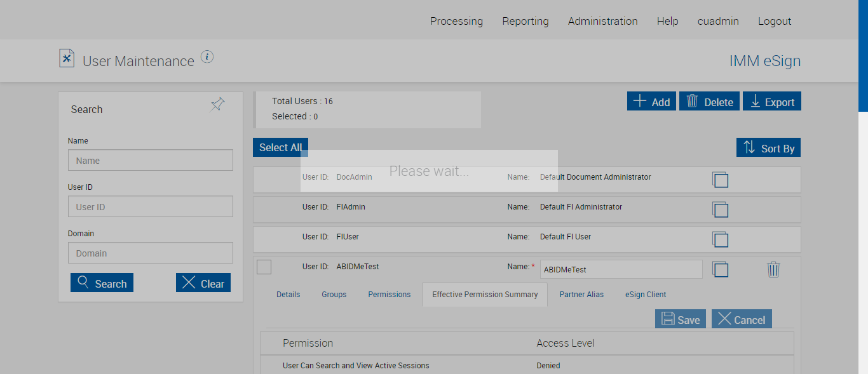The image size is (868, 374).
Task: Click the info icon beside User Maintenance
Action: [207, 57]
